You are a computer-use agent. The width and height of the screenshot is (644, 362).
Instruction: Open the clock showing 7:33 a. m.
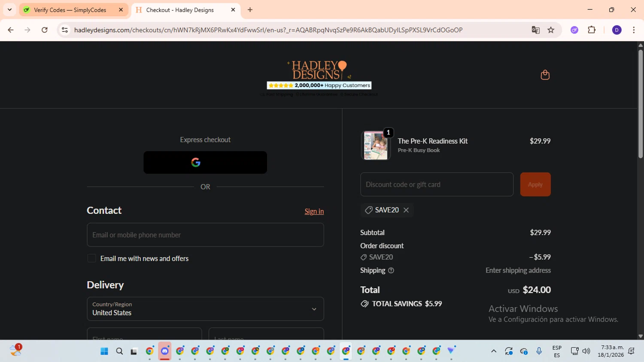tap(611, 351)
